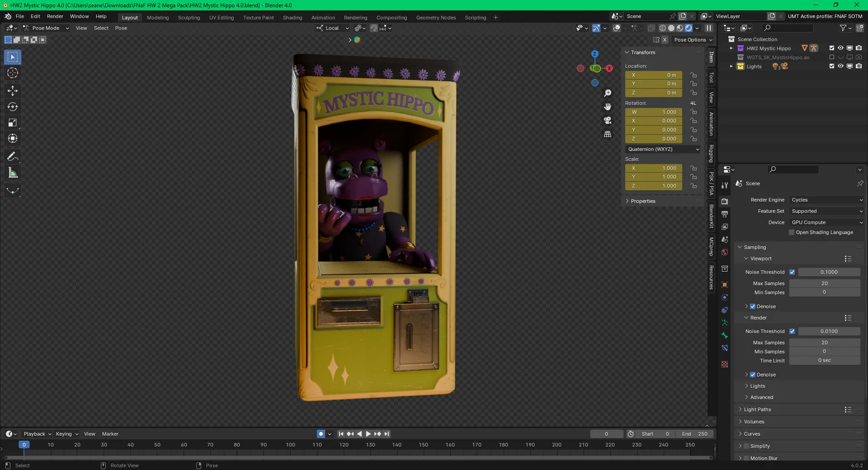Switch to the Sculpting workspace tab
The width and height of the screenshot is (868, 470).
[x=189, y=17]
